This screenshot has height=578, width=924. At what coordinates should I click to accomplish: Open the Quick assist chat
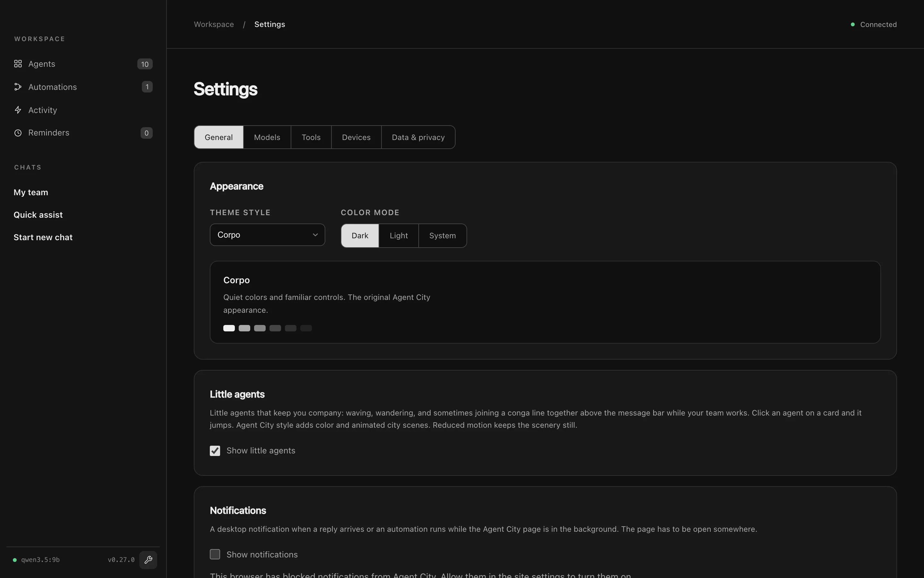tap(38, 215)
